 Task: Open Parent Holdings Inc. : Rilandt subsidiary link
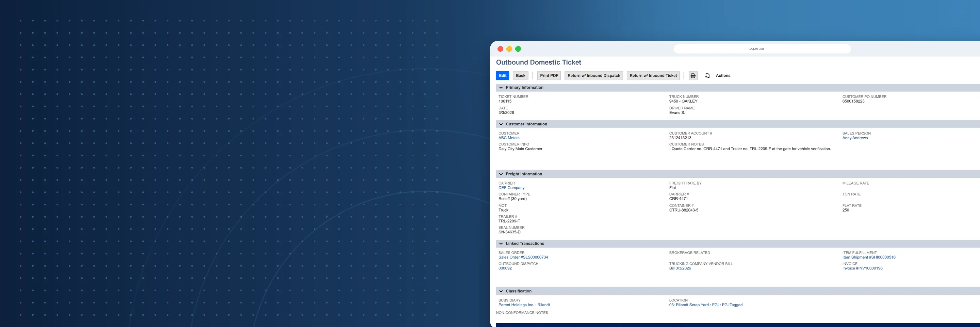pos(524,305)
